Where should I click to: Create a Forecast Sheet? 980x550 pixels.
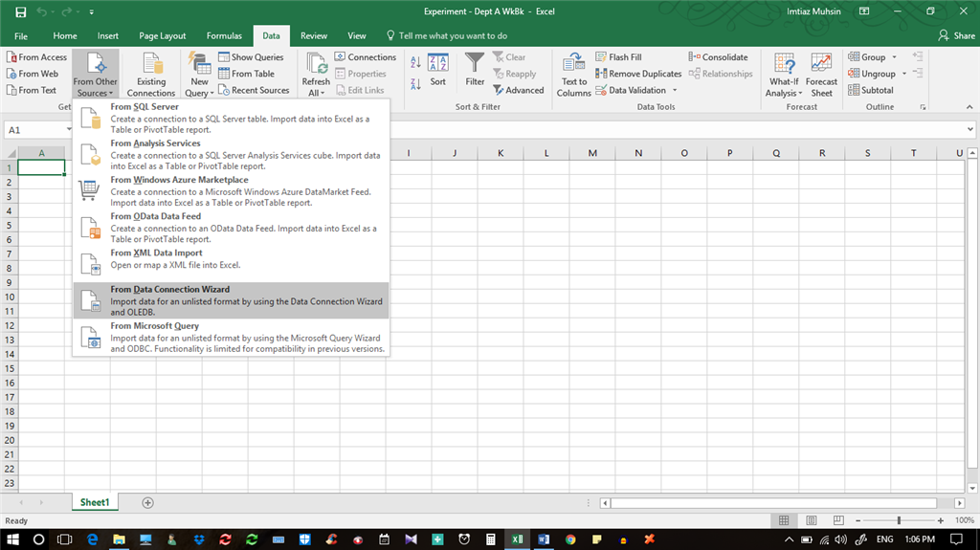821,75
